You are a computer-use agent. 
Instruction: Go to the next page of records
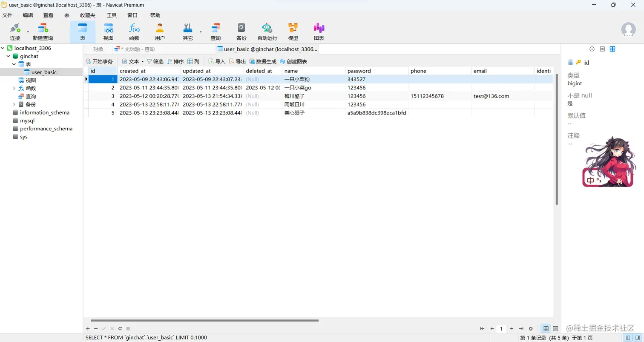(512, 329)
